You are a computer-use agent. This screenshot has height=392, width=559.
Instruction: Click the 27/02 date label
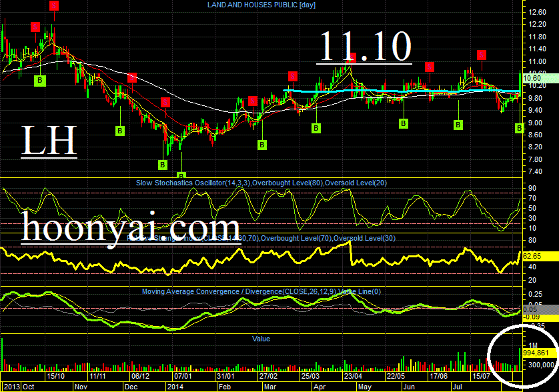pos(268,376)
